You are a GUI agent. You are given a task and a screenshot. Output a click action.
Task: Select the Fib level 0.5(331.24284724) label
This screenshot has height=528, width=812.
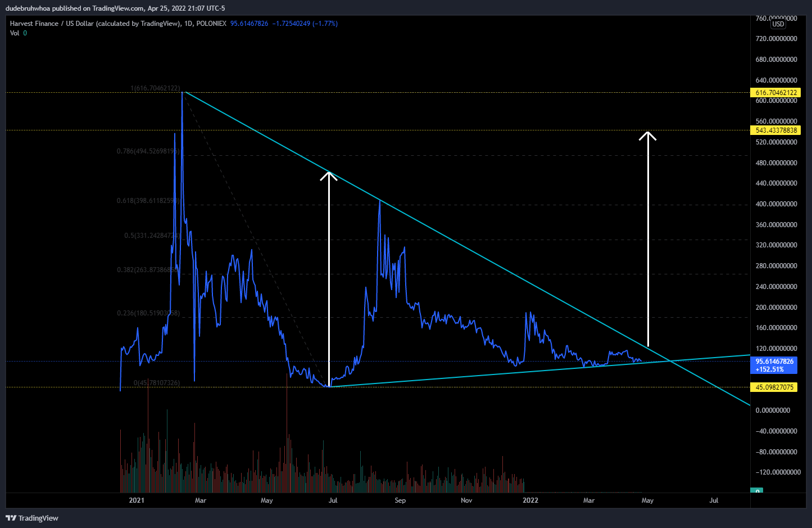tap(152, 236)
